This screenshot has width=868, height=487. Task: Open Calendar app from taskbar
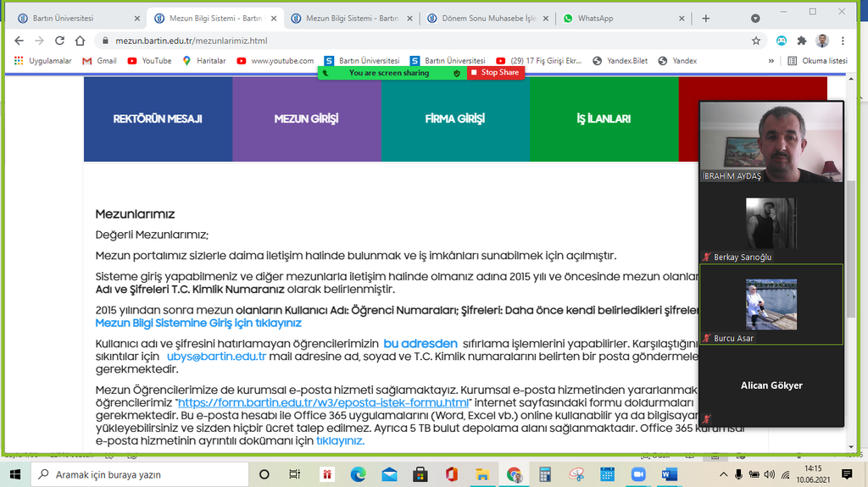pos(607,474)
